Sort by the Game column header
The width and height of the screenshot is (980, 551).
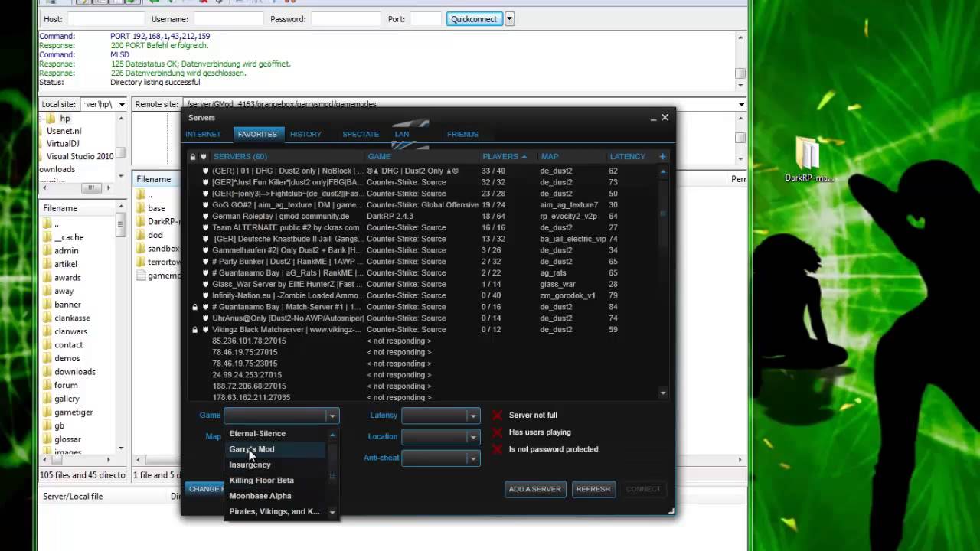tap(379, 156)
